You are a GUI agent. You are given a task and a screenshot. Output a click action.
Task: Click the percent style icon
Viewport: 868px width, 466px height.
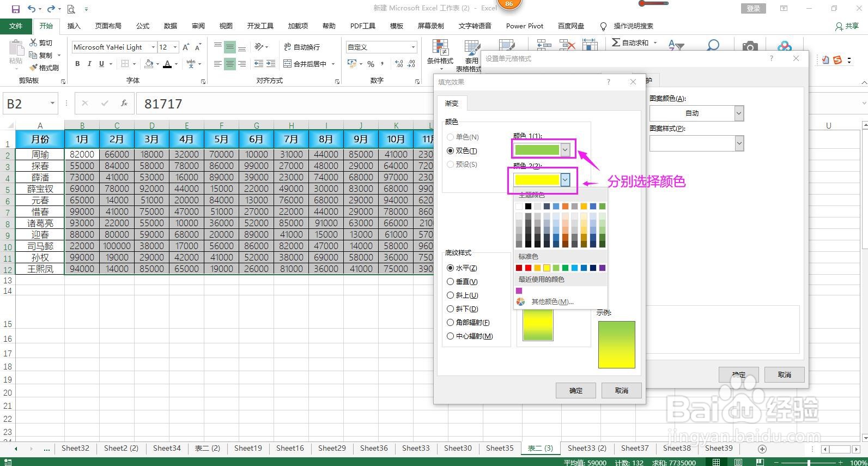tap(371, 64)
